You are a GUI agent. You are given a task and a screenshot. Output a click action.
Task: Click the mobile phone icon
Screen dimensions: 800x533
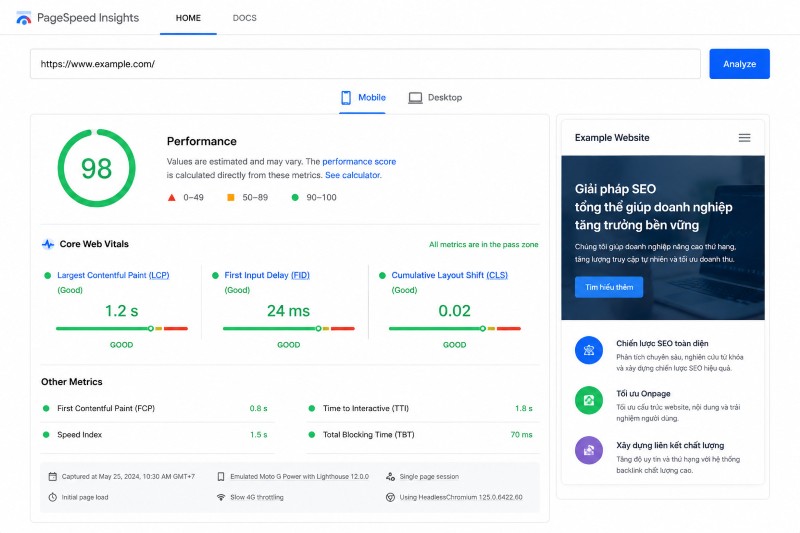point(346,97)
